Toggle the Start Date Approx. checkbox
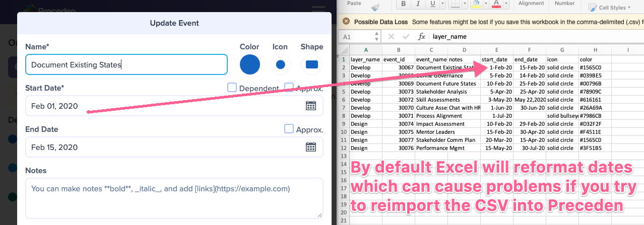Image resolution: width=644 pixels, height=225 pixels. (x=289, y=88)
